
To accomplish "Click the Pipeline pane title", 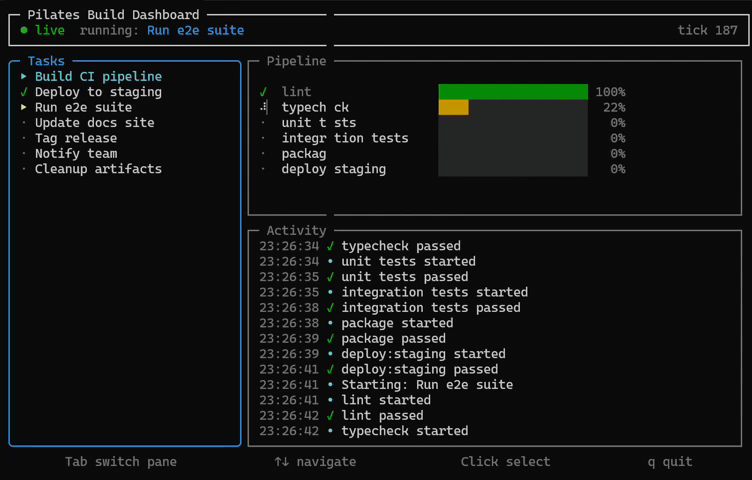I will (x=296, y=61).
